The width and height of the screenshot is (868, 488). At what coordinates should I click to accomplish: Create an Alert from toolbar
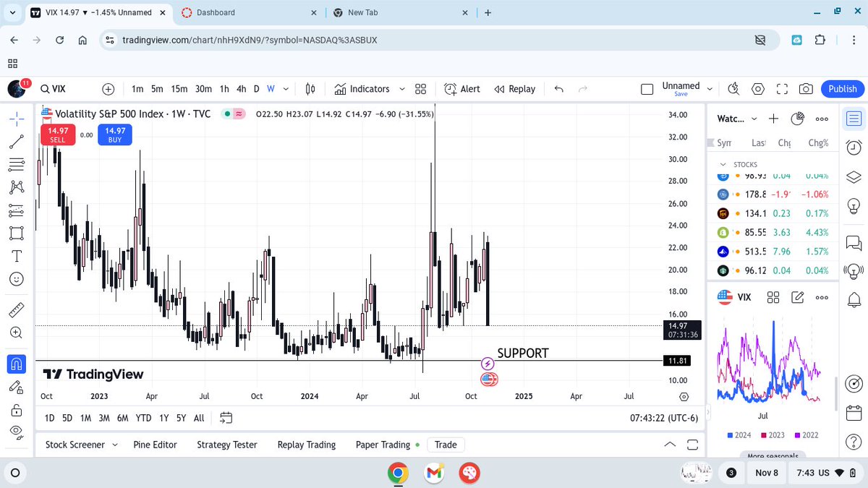462,89
